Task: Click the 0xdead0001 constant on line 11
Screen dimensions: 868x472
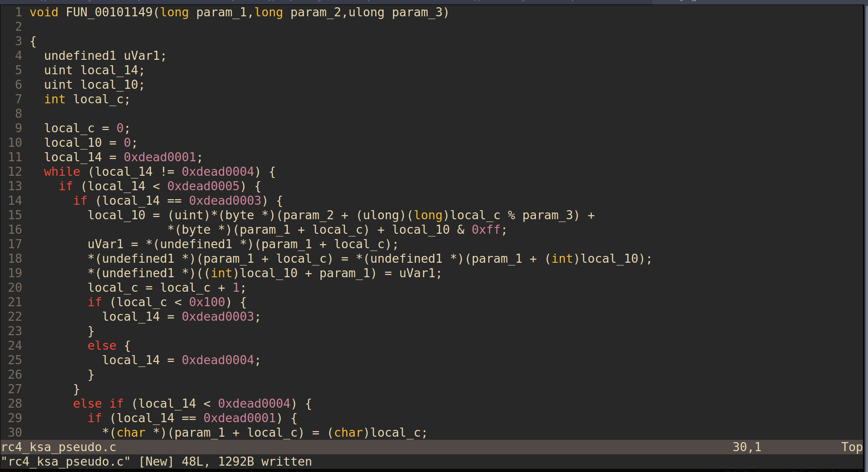Action: click(160, 157)
